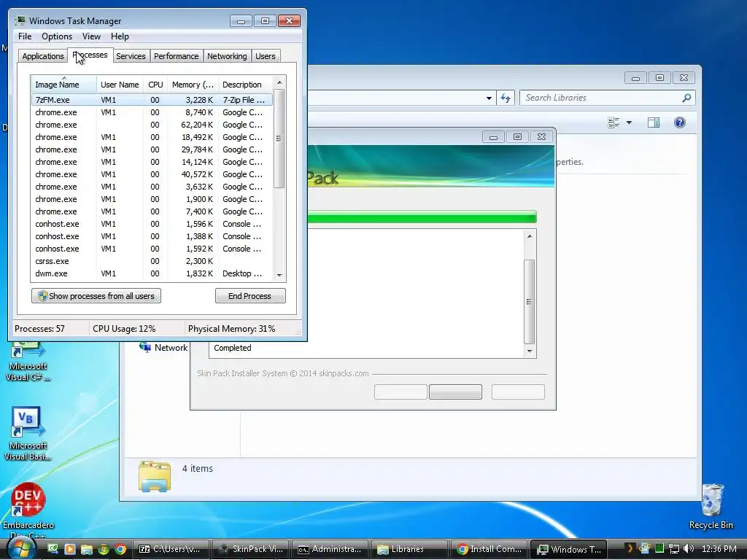The image size is (747, 560).
Task: Click the process list scrollbar thumb
Action: 279,139
